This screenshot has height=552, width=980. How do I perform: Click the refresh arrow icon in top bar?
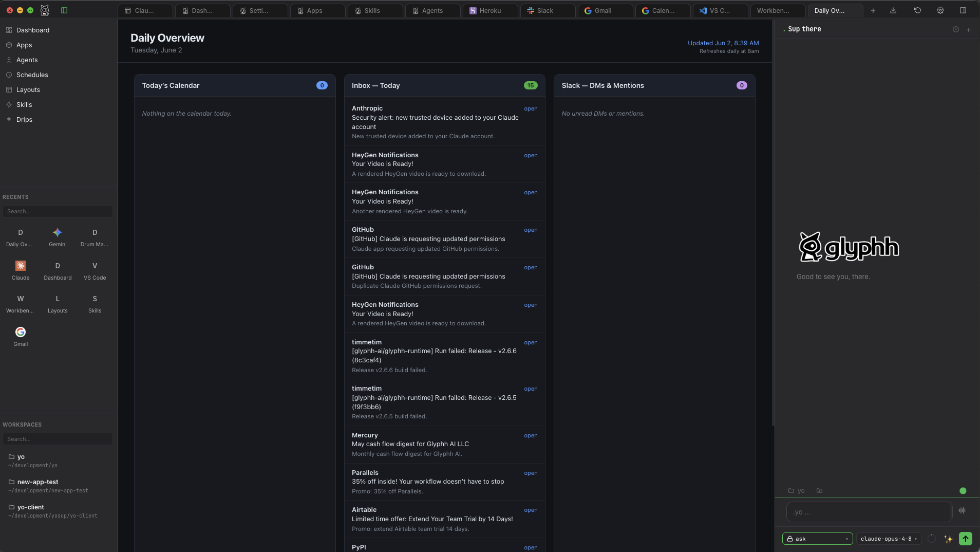tap(917, 10)
